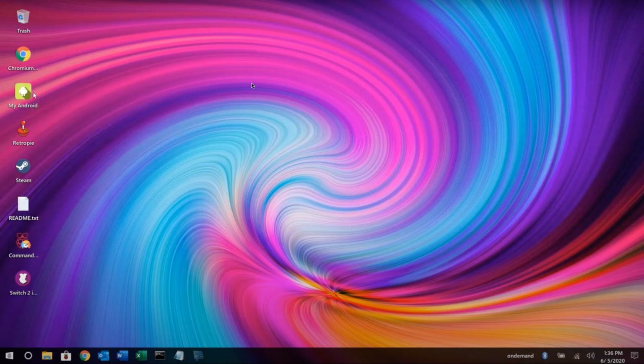Launch the terminal from the taskbar
The image size is (644, 364).
point(160,356)
